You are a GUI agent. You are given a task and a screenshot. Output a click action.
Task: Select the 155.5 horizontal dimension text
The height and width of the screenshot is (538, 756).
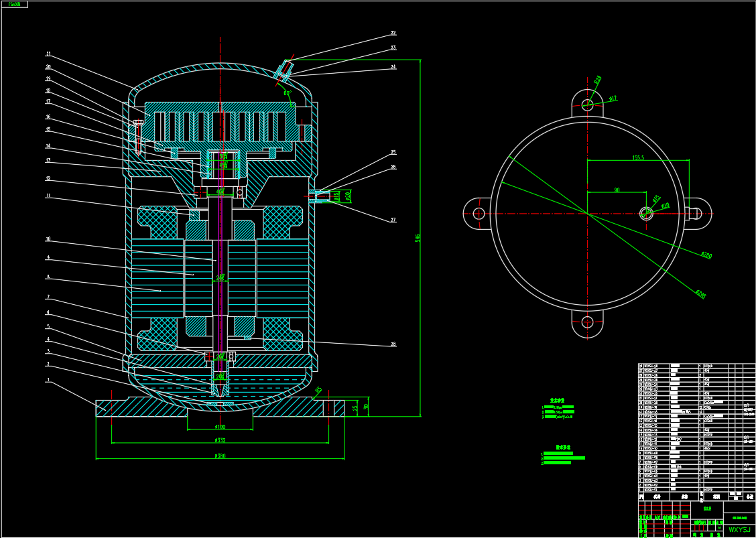637,157
